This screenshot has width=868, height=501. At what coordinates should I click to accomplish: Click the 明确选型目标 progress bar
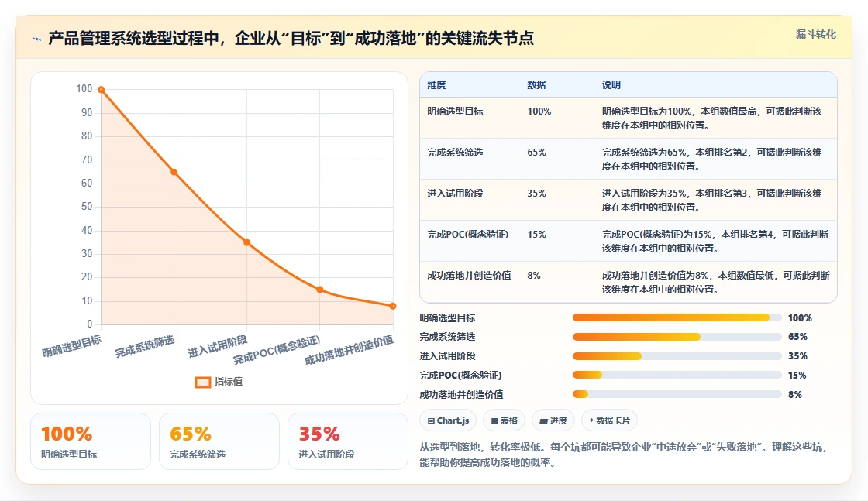coord(677,317)
